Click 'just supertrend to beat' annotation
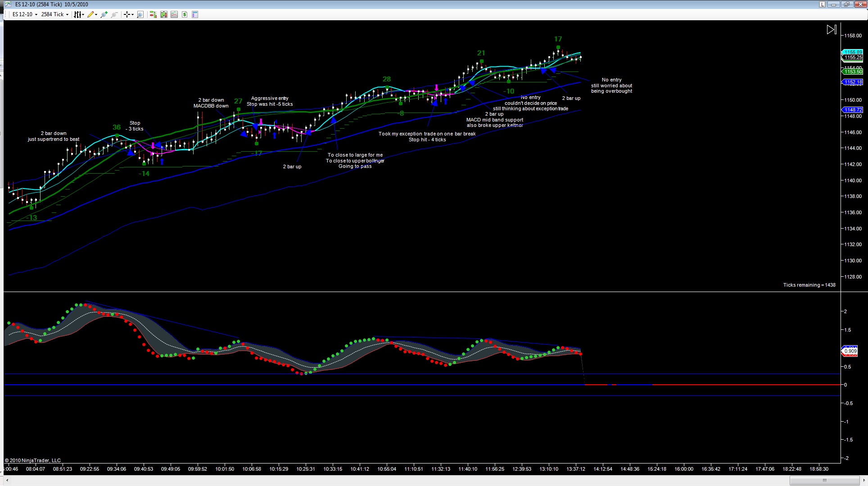Screen dimensions: 868x486 pyautogui.click(x=54, y=139)
